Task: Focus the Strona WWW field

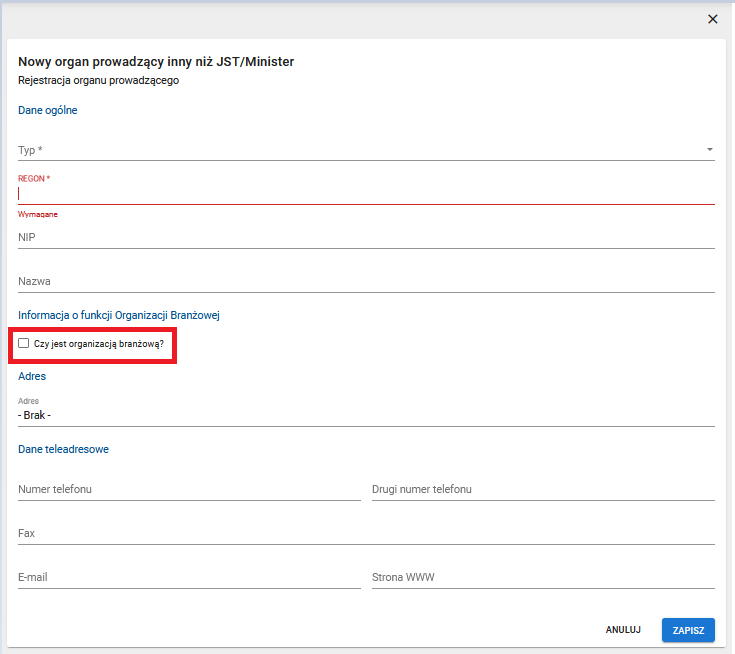Action: [x=542, y=578]
